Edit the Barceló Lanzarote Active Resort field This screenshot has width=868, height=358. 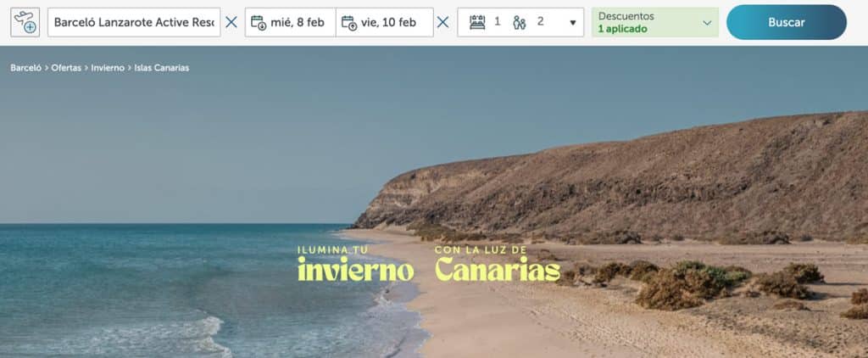pyautogui.click(x=134, y=22)
